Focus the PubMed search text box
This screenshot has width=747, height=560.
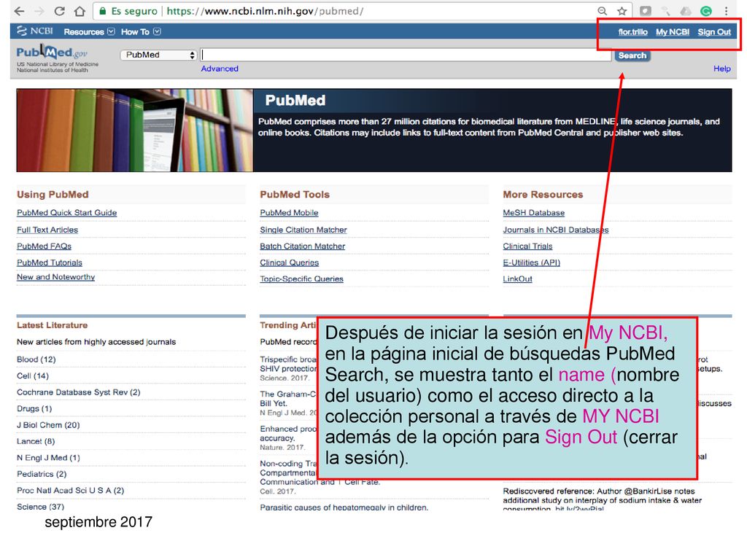[406, 55]
